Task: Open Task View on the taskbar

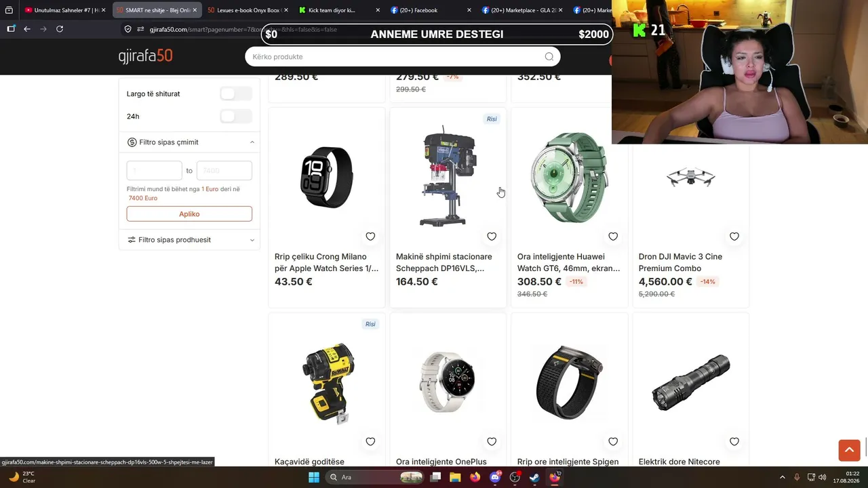Action: click(x=435, y=477)
